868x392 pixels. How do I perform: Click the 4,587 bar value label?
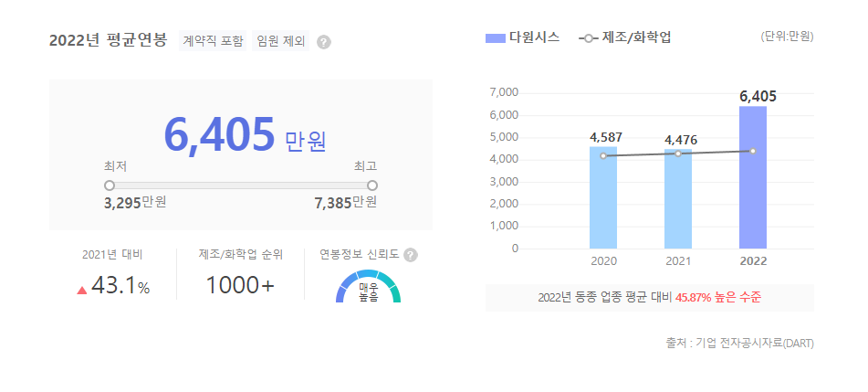pyautogui.click(x=606, y=137)
